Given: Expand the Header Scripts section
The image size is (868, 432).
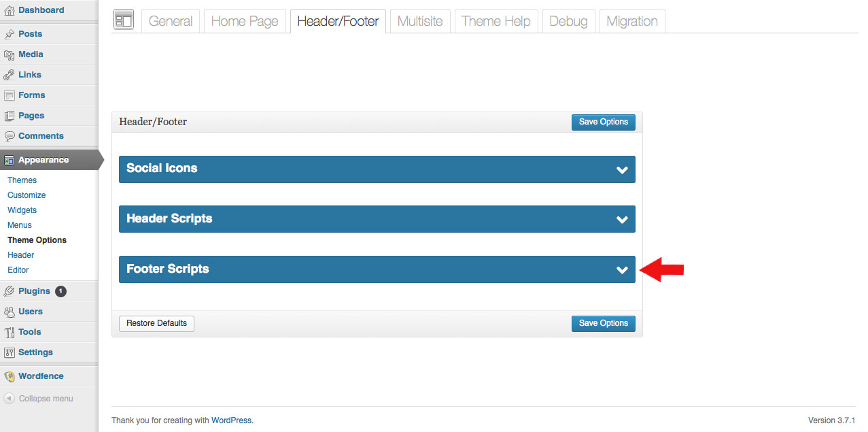Looking at the screenshot, I should (377, 219).
